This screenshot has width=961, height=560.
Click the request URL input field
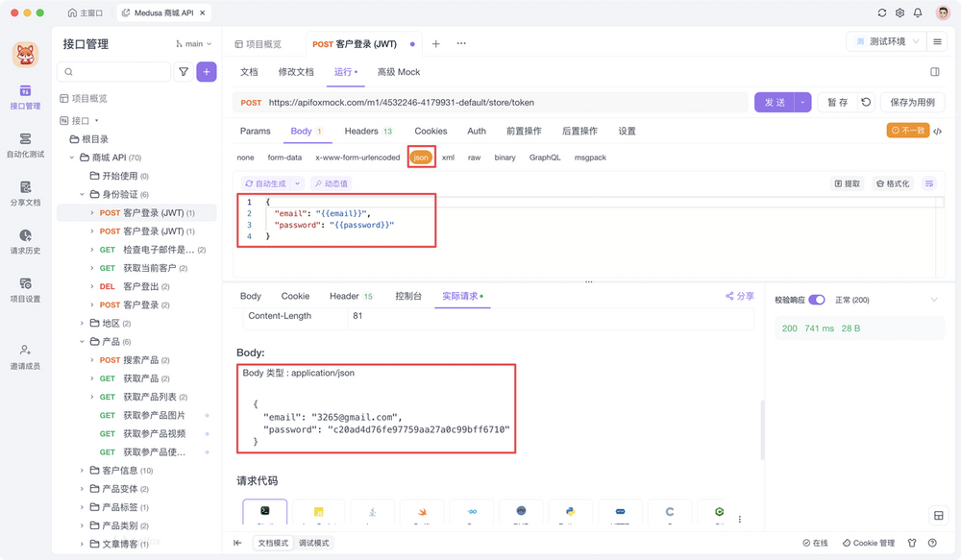[500, 103]
